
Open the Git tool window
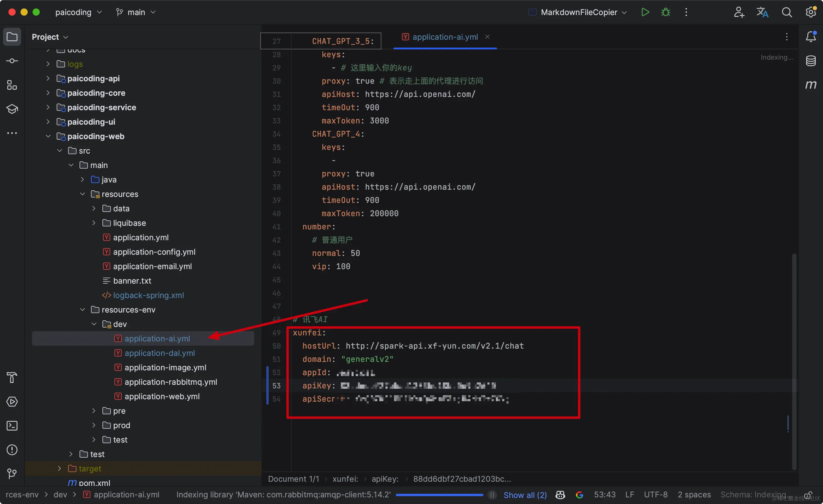[12, 473]
